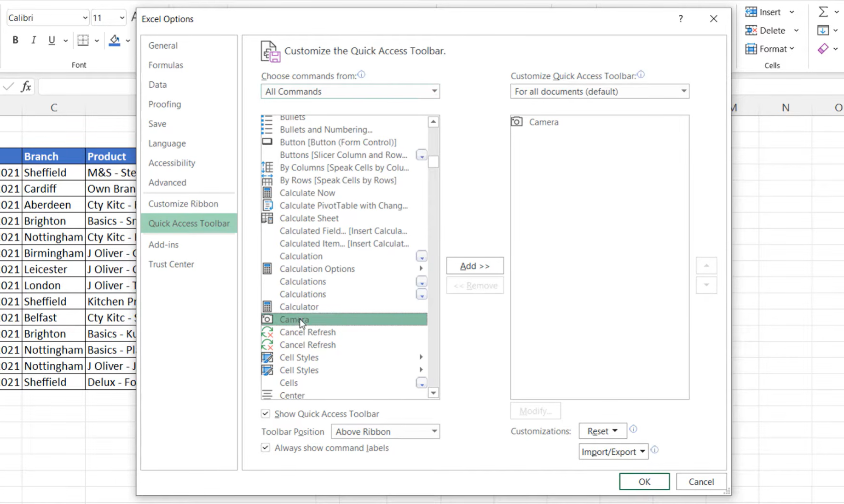Screen dimensions: 844x504
Task: Select the Cancel Refresh command above Cell Styles
Action: click(x=344, y=344)
